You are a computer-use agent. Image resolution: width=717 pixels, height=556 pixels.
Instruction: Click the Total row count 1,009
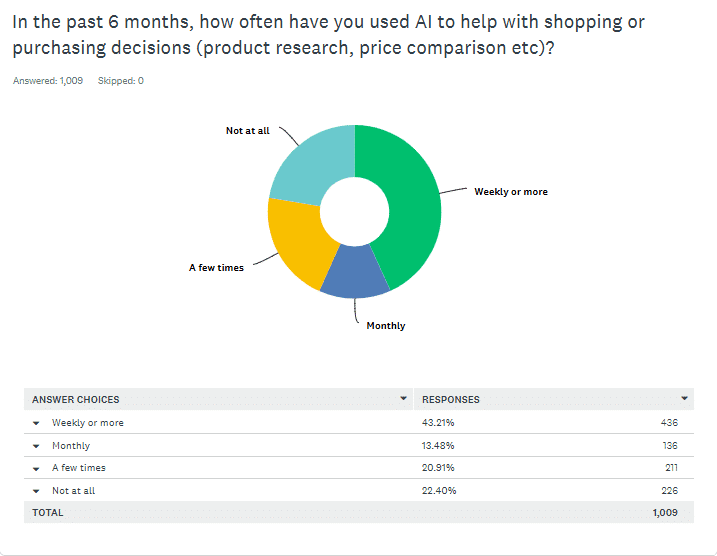tap(664, 513)
